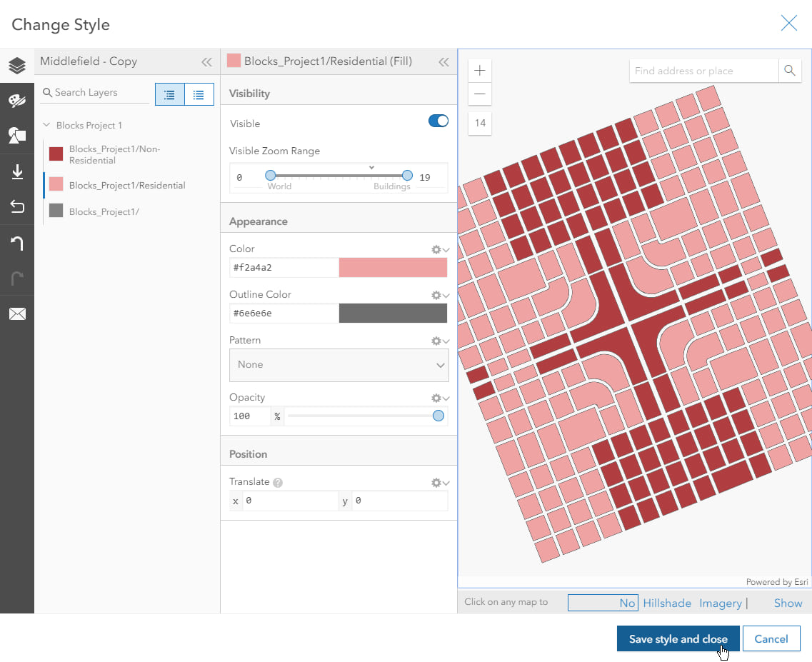Click the download icon in sidebar
This screenshot has height=662, width=812.
[x=17, y=171]
